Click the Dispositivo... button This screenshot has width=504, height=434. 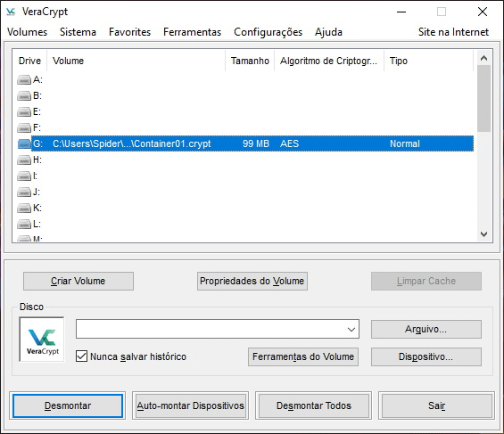coord(426,356)
